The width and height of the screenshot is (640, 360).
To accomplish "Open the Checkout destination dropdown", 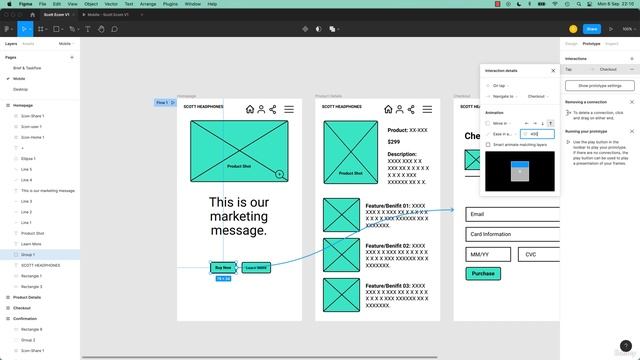I will (538, 97).
